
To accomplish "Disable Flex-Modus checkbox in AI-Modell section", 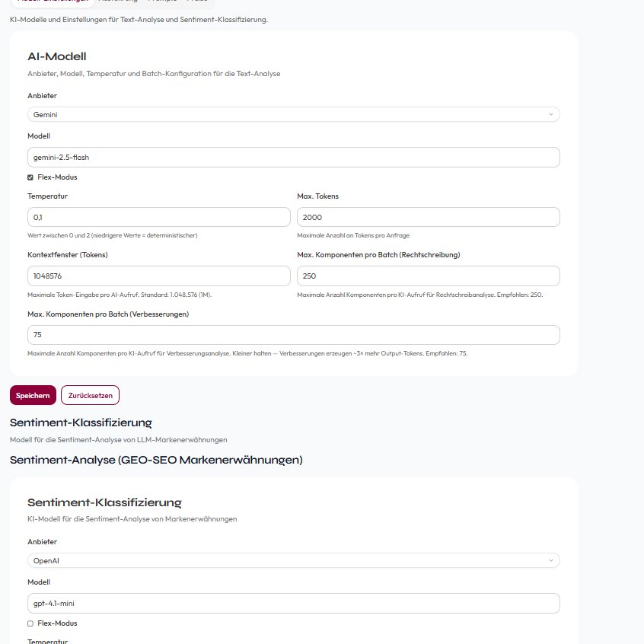I will (30, 177).
